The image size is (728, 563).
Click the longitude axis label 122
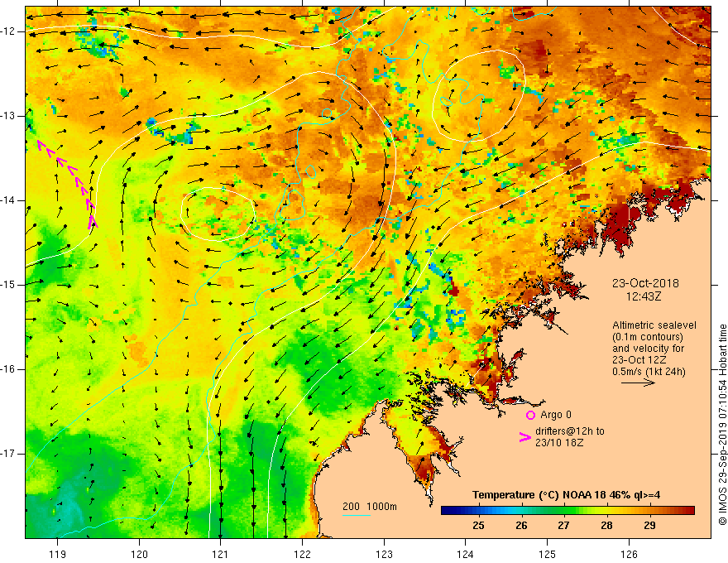click(x=302, y=554)
